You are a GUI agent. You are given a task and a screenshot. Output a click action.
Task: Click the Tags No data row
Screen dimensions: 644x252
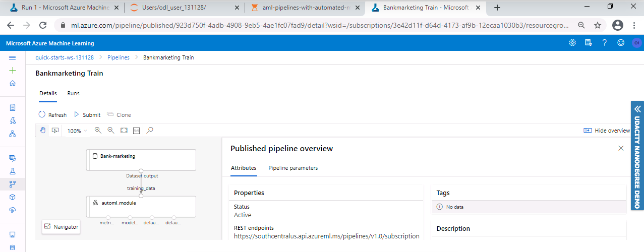pyautogui.click(x=529, y=207)
